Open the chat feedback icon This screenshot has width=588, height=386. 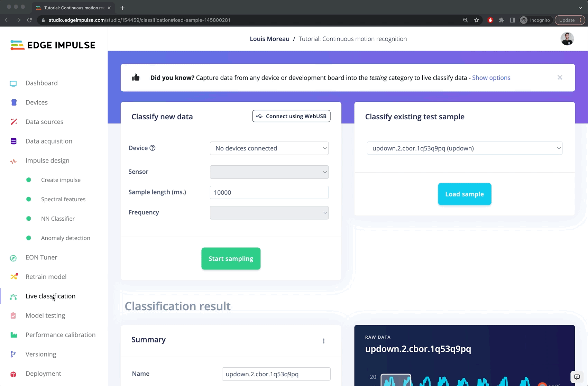click(577, 377)
